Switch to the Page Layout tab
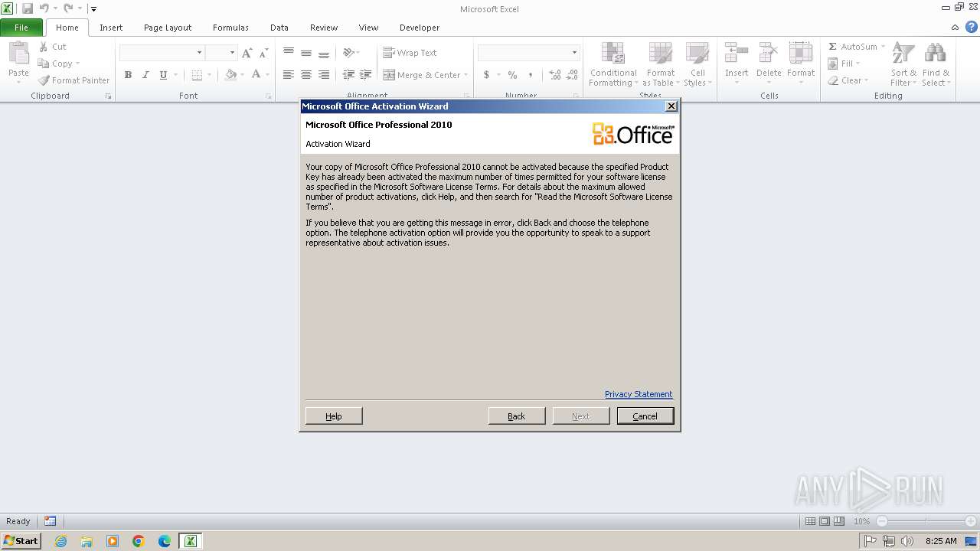This screenshot has width=980, height=551. [168, 28]
